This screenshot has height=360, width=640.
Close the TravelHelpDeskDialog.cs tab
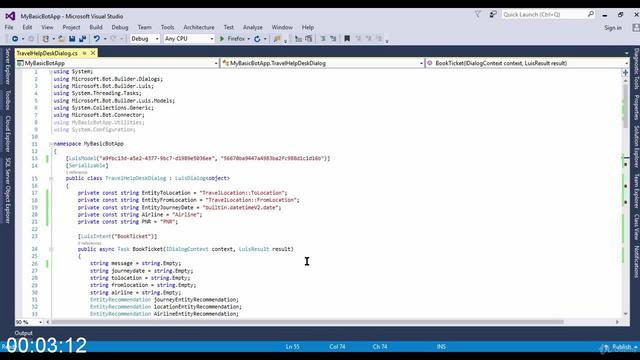(x=93, y=53)
